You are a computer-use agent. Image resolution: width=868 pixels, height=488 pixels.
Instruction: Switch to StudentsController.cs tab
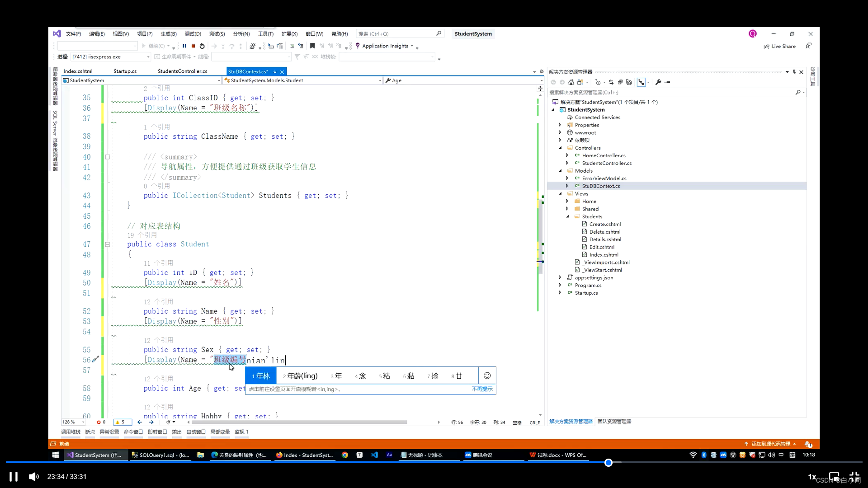click(x=182, y=71)
